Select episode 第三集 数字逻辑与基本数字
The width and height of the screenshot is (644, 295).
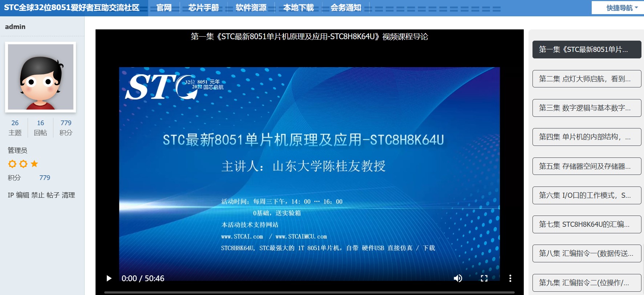pyautogui.click(x=587, y=108)
